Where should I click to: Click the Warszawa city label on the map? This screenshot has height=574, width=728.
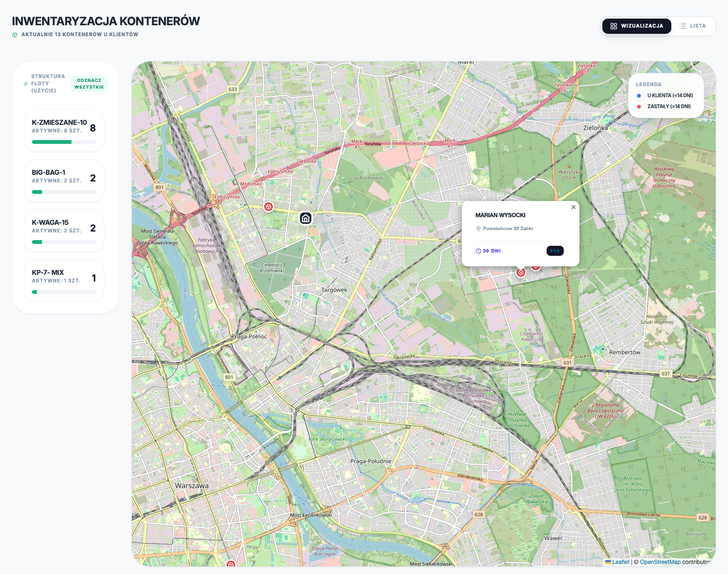191,486
